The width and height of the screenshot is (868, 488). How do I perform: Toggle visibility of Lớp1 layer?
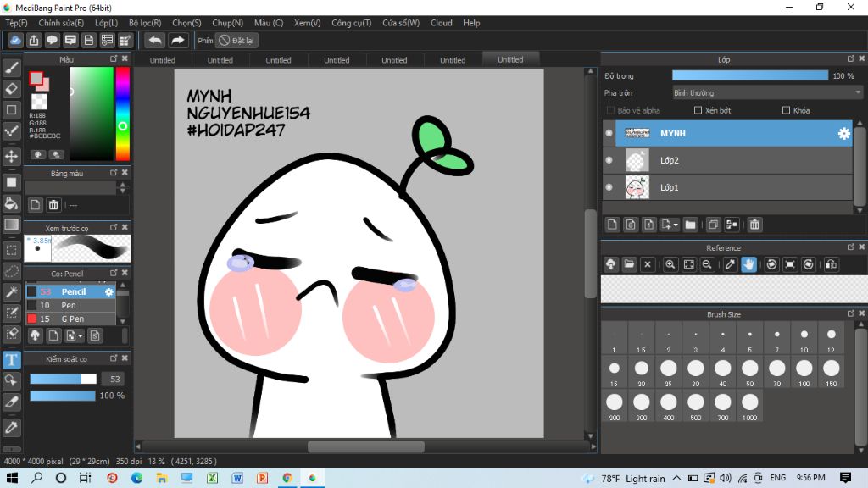click(x=609, y=187)
